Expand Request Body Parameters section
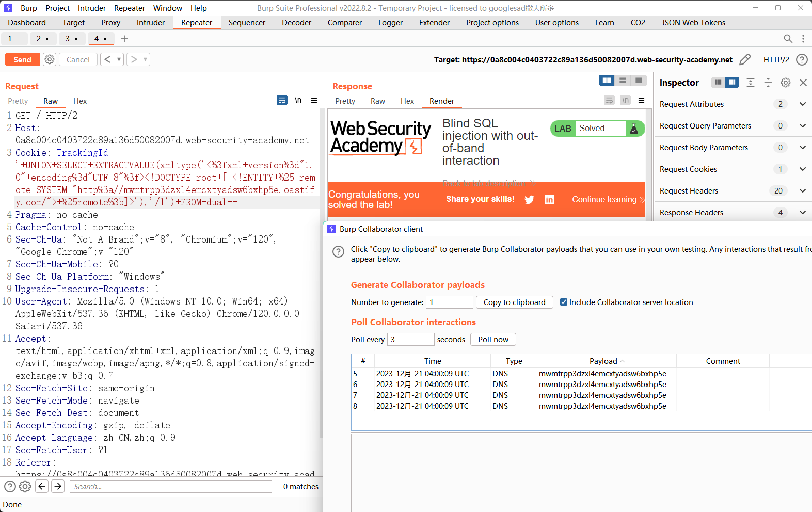Screen dimensions: 812x512 point(803,148)
